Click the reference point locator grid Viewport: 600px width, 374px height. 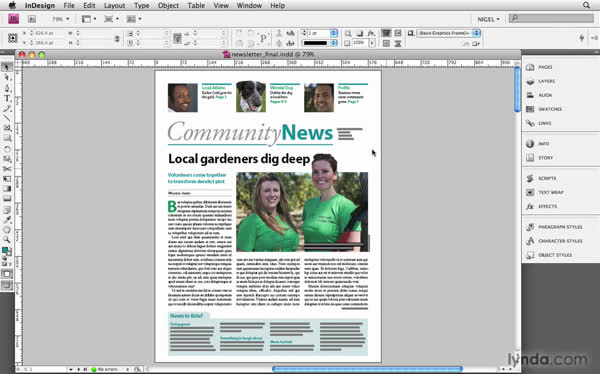13,38
